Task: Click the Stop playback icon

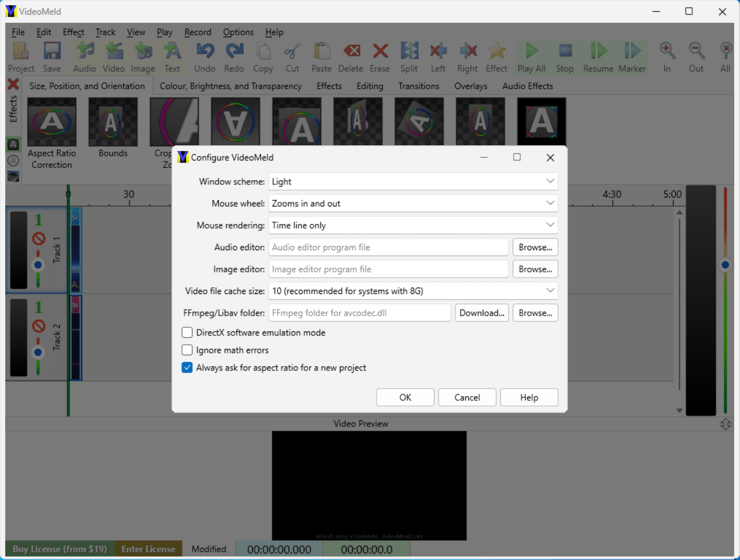Action: (x=564, y=57)
